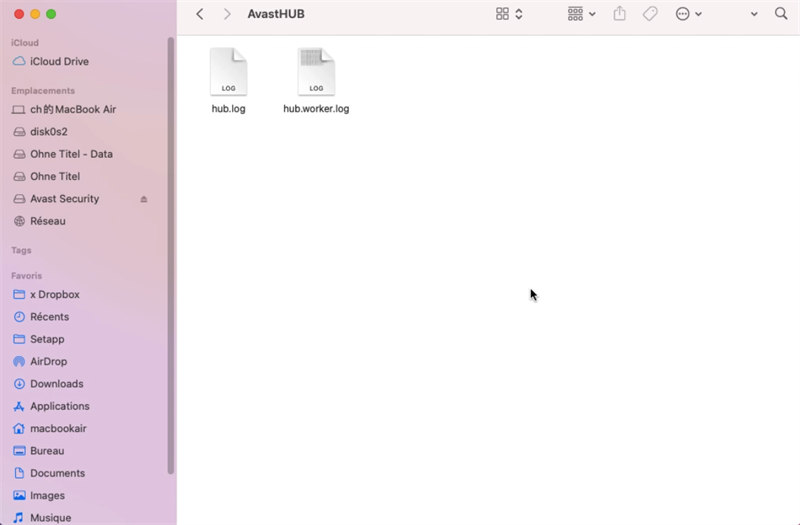The width and height of the screenshot is (800, 525).
Task: Click the hub.worker.log file name
Action: [316, 109]
